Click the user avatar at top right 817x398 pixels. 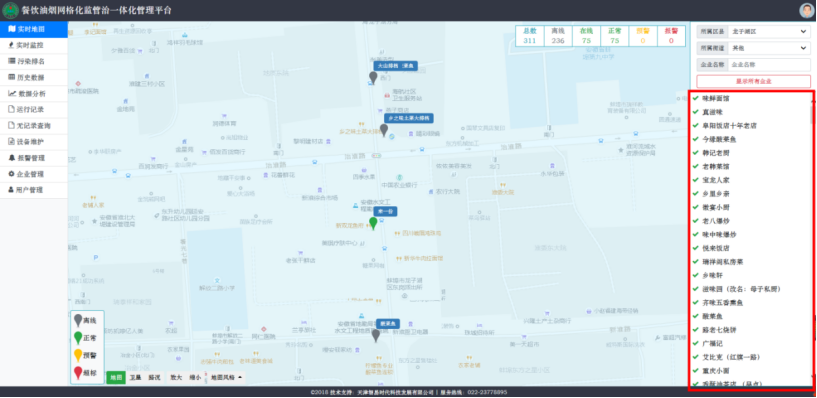(x=807, y=10)
